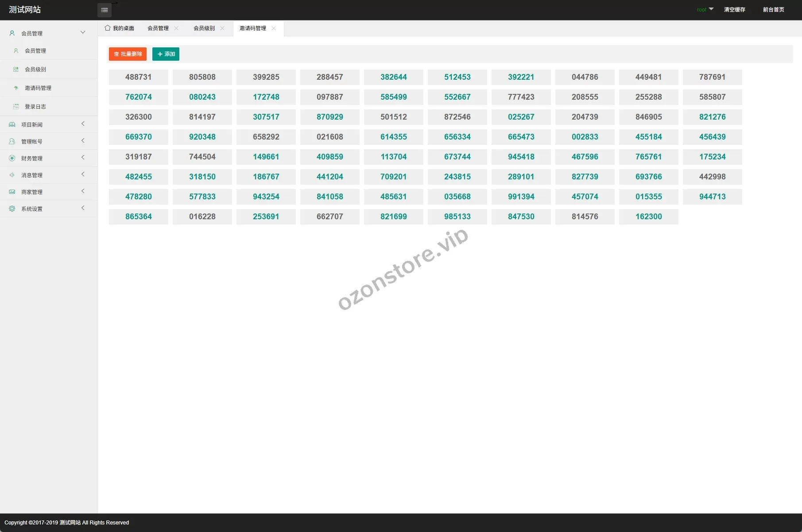802x532 pixels.
Task: Click the 商家管理 sidebar icon
Action: coord(12,192)
